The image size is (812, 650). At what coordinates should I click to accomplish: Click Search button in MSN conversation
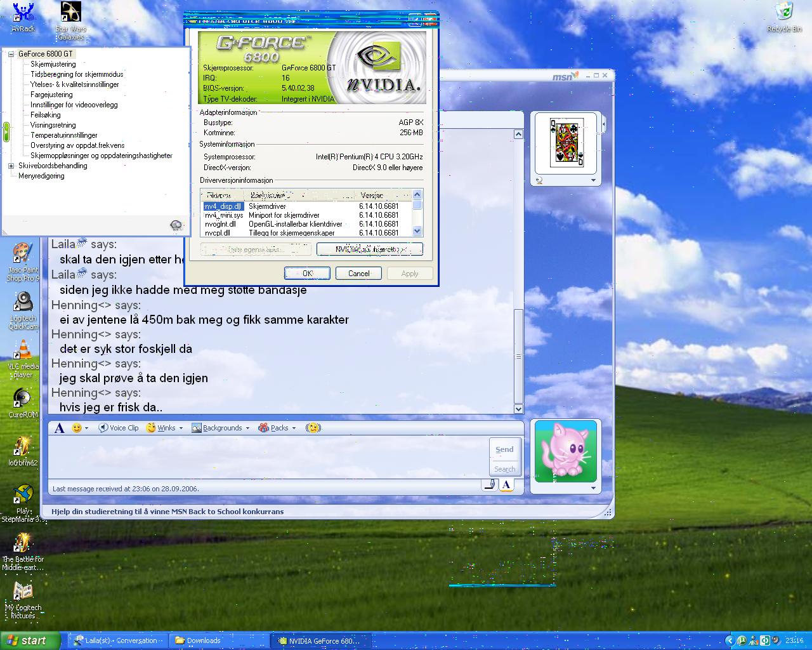click(x=505, y=468)
